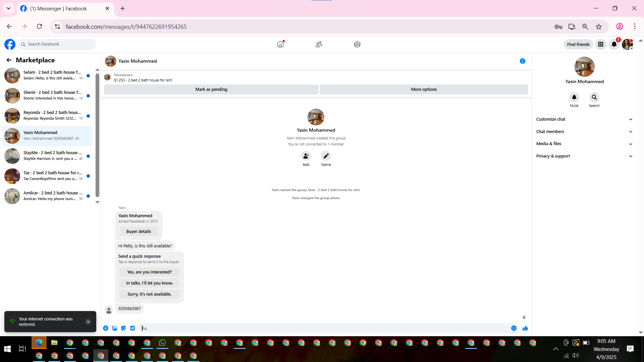Open WhatsApp from the taskbar
The height and width of the screenshot is (362, 644).
162,343
